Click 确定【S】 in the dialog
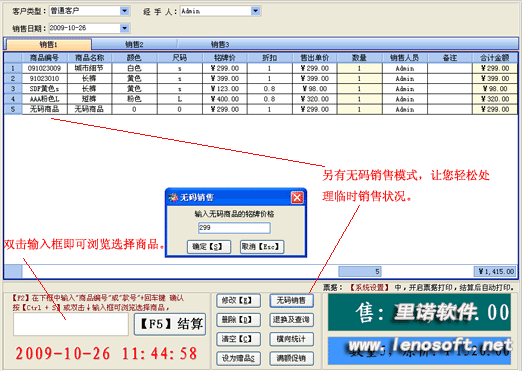The height and width of the screenshot is (371, 522). pyautogui.click(x=209, y=247)
